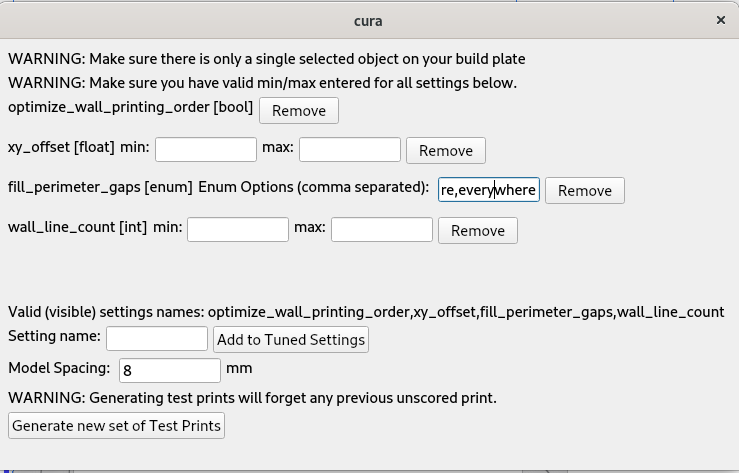Click the cura title bar
Screen dimensions: 739x473
tap(368, 20)
